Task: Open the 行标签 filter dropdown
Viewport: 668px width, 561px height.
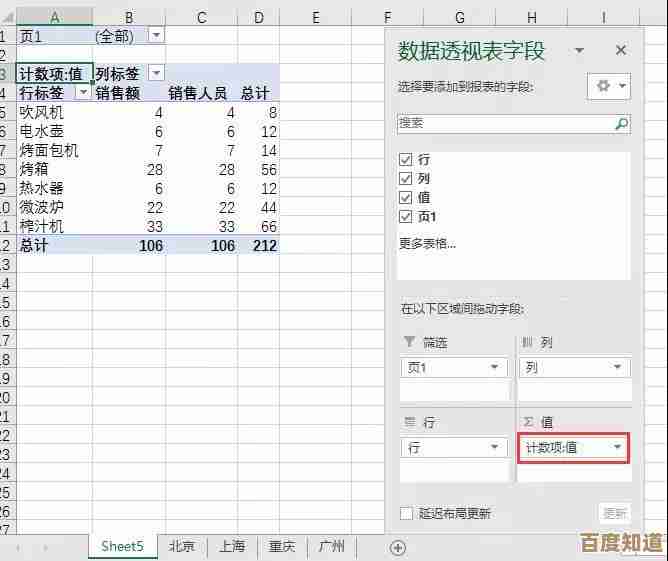Action: [83, 93]
